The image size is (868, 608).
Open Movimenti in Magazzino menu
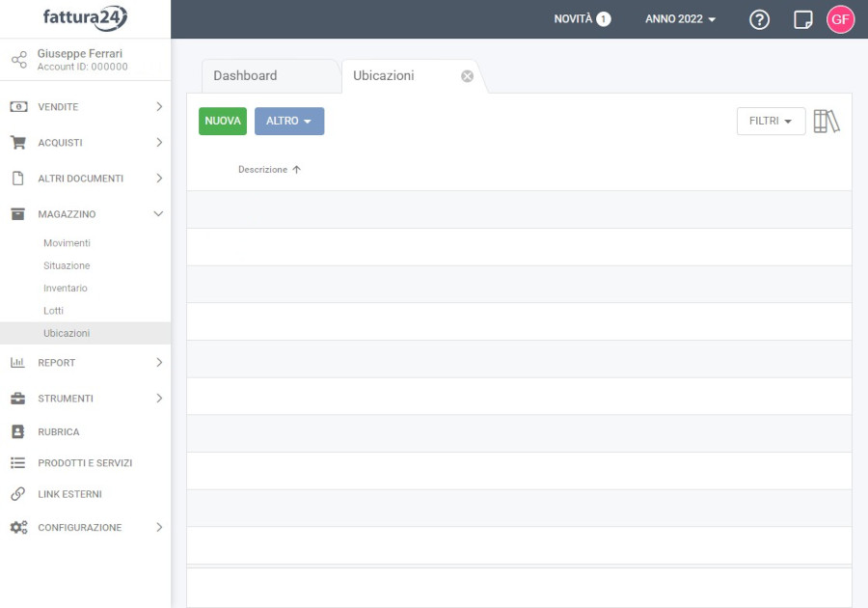(x=67, y=243)
